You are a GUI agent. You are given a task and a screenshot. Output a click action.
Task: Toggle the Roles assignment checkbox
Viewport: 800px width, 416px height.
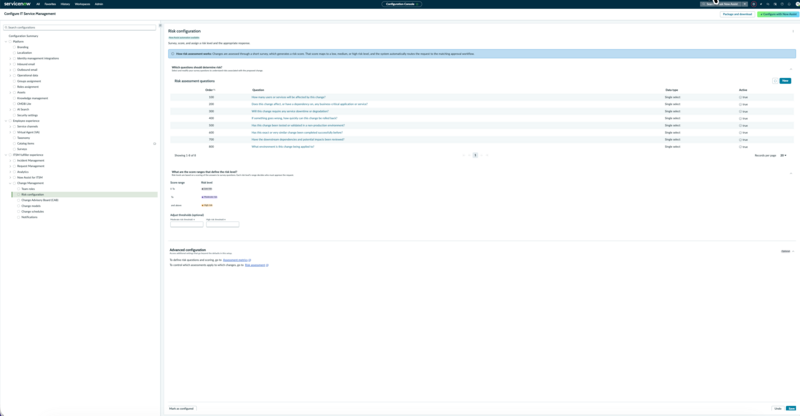point(14,87)
